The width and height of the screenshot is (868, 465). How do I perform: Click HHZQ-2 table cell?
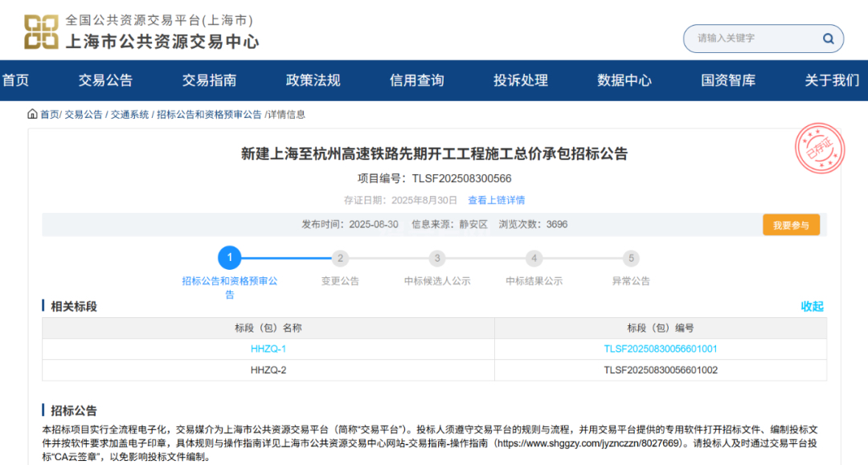coord(268,370)
